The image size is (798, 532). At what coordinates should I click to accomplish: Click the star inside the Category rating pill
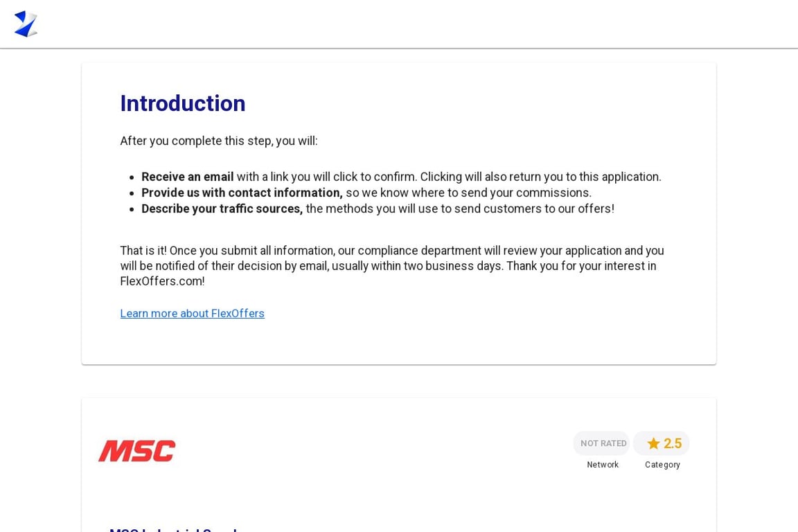(x=654, y=443)
